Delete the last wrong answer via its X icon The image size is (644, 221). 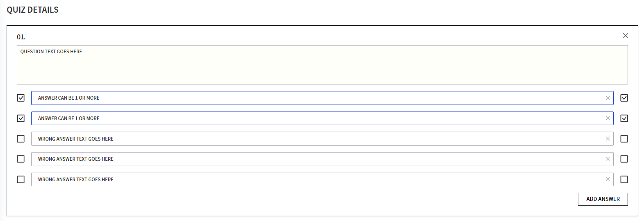click(608, 179)
